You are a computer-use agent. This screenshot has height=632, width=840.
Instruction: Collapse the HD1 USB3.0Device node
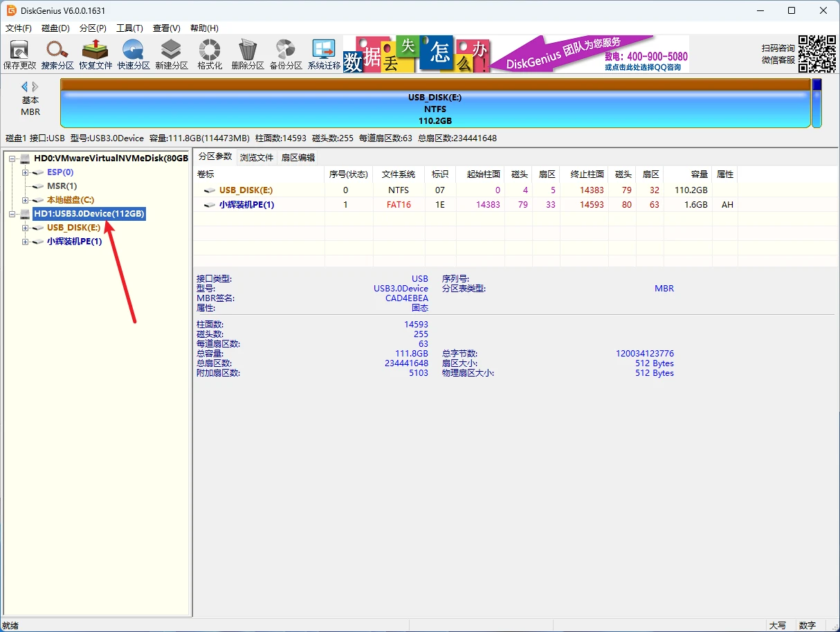point(12,214)
